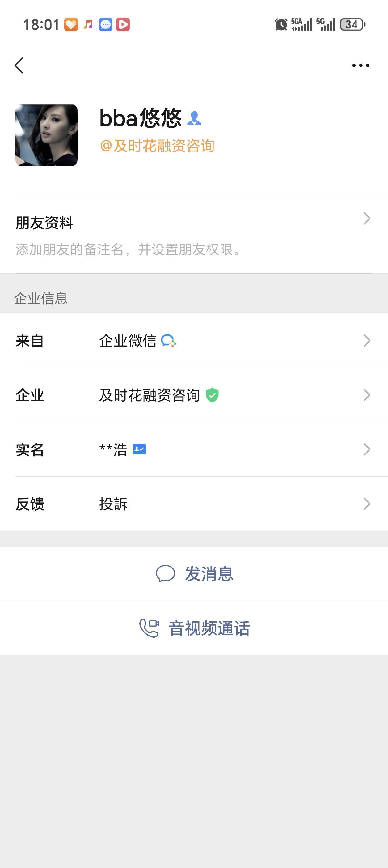
Task: Tap the alarm clock status bar icon
Action: [x=281, y=25]
